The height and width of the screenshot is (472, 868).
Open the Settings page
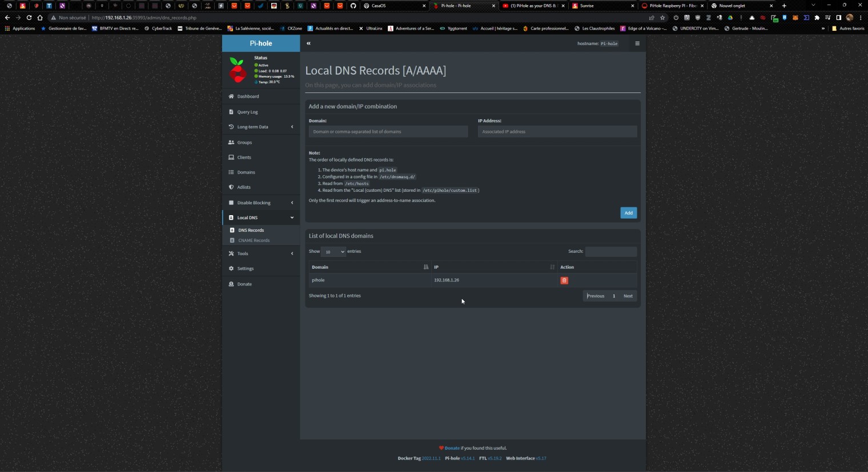245,268
